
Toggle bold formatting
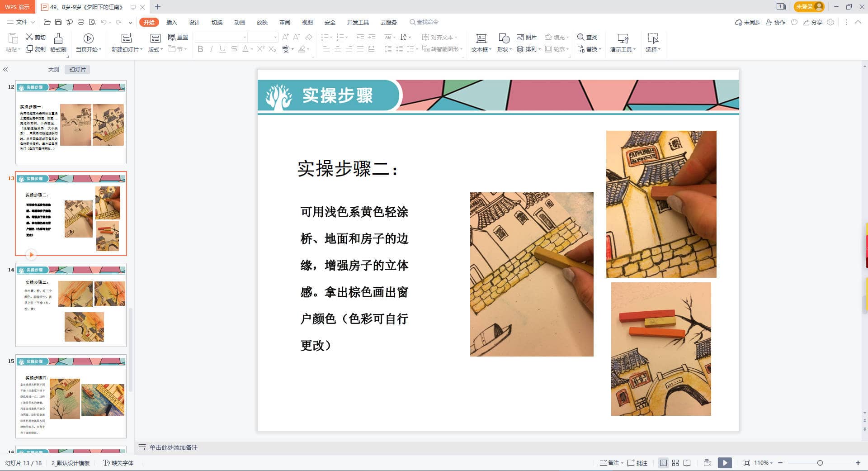(x=200, y=49)
